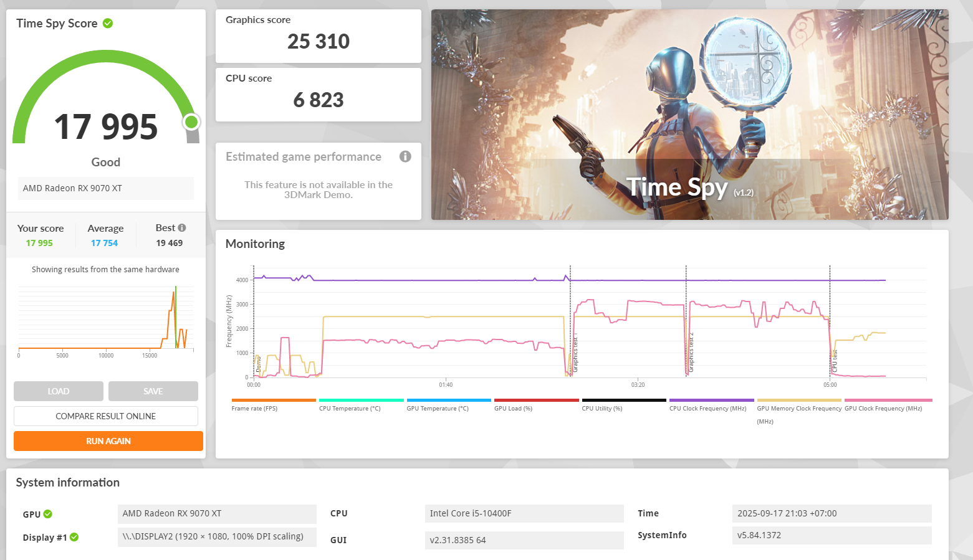This screenshot has height=560, width=973.
Task: Open Compare Result Online
Action: click(106, 416)
